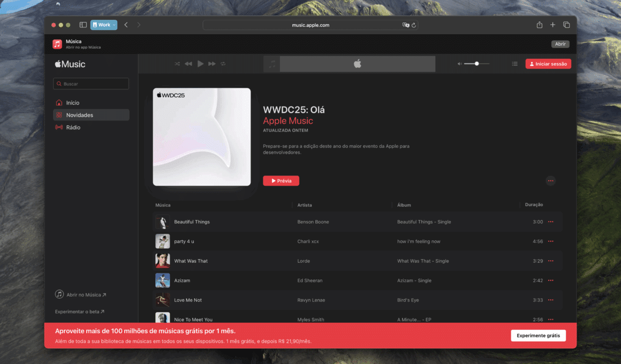The width and height of the screenshot is (621, 364).
Task: Mute the volume speaker icon
Action: pos(459,64)
